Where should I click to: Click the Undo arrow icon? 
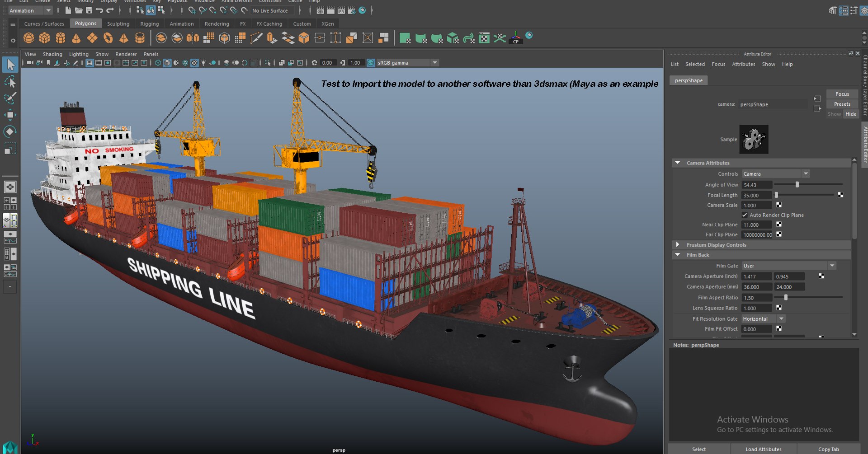pos(99,10)
